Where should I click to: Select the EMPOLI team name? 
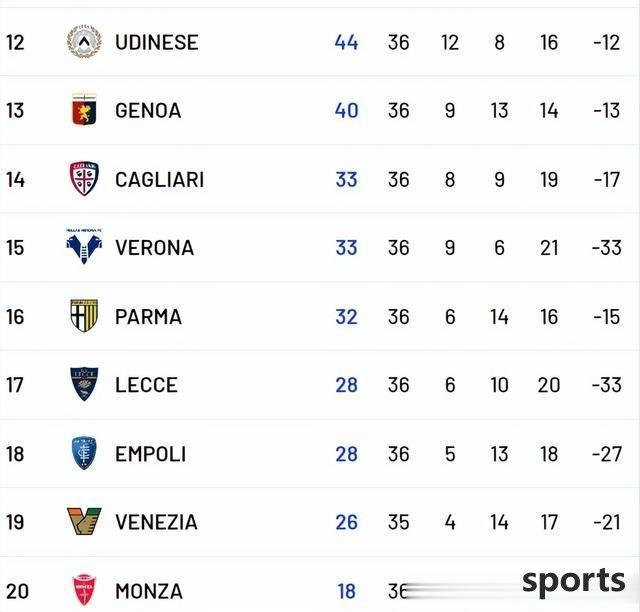(x=150, y=454)
